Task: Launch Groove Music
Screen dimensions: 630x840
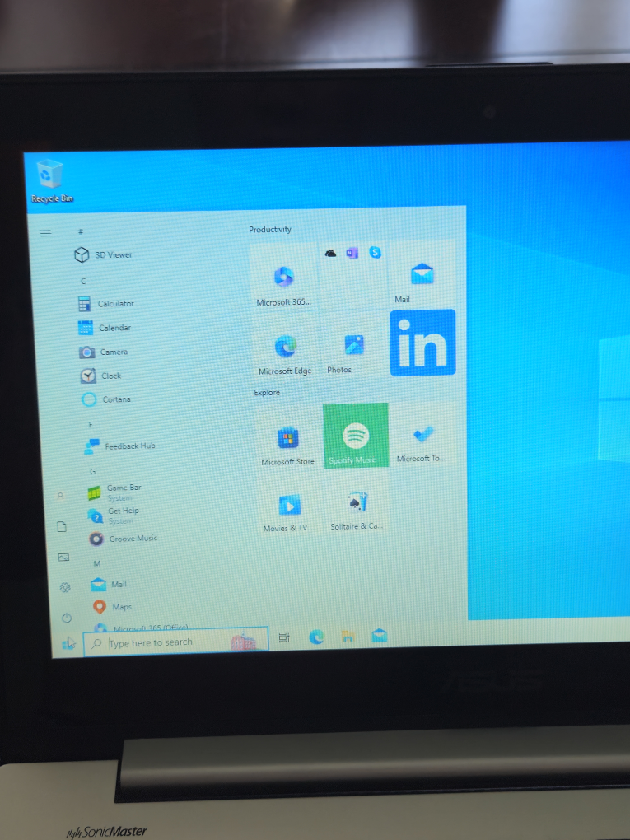Action: (x=124, y=539)
